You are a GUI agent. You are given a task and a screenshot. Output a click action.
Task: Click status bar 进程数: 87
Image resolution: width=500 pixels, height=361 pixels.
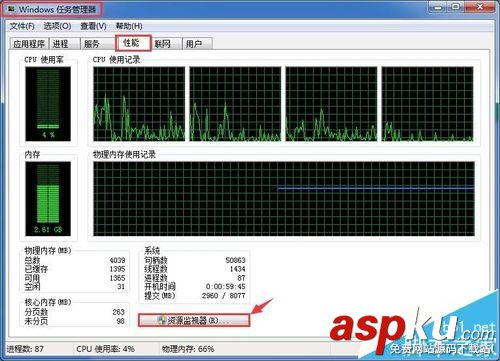tap(25, 349)
